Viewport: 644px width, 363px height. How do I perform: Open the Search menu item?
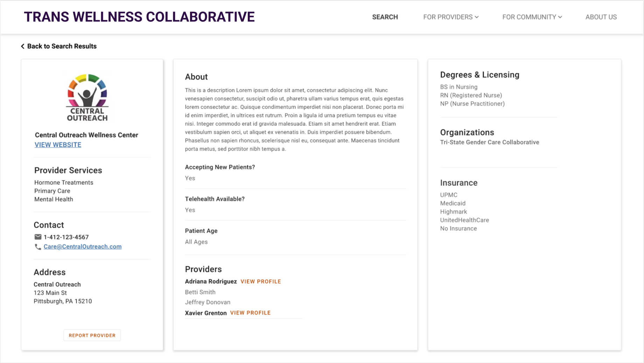[385, 17]
